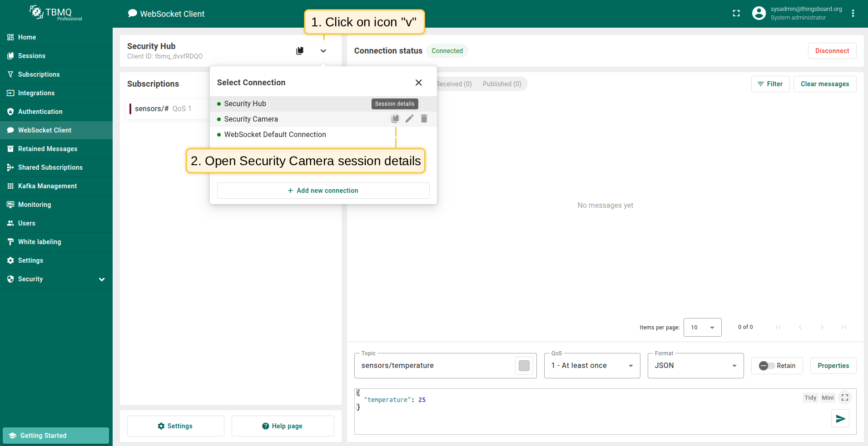Toggle fullscreen mode in top bar
Image resolution: width=868 pixels, height=446 pixels.
click(736, 14)
